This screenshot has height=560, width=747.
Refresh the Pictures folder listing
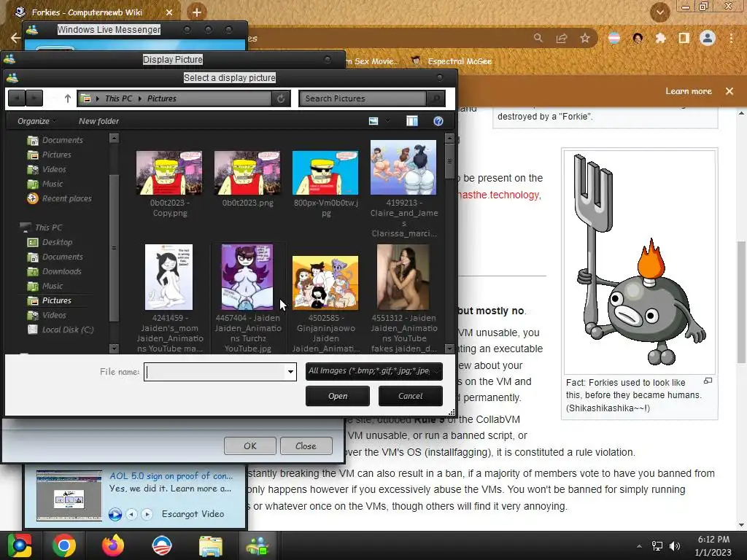pyautogui.click(x=281, y=98)
